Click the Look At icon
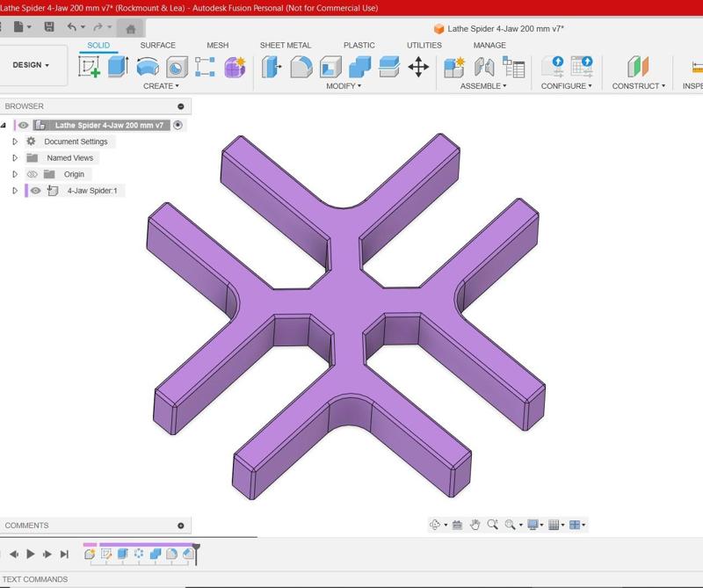Image resolution: width=703 pixels, height=588 pixels. 457,525
